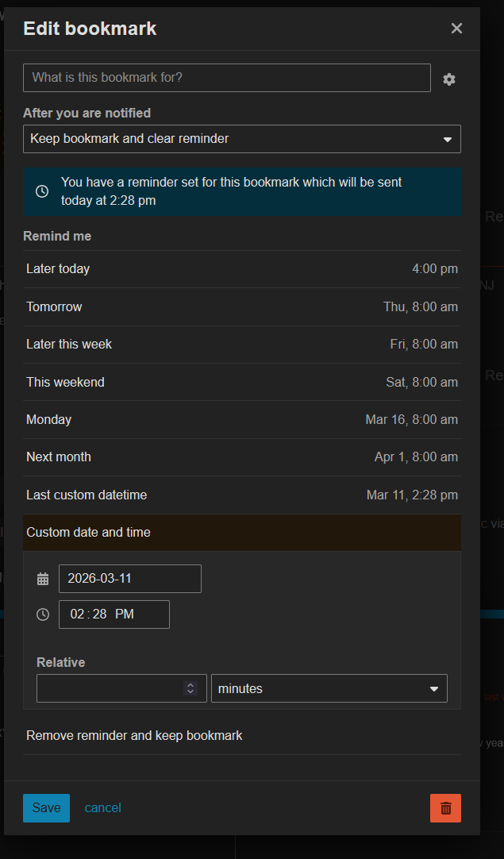Click the calendar icon beside date field
The height and width of the screenshot is (859, 504).
pyautogui.click(x=43, y=579)
